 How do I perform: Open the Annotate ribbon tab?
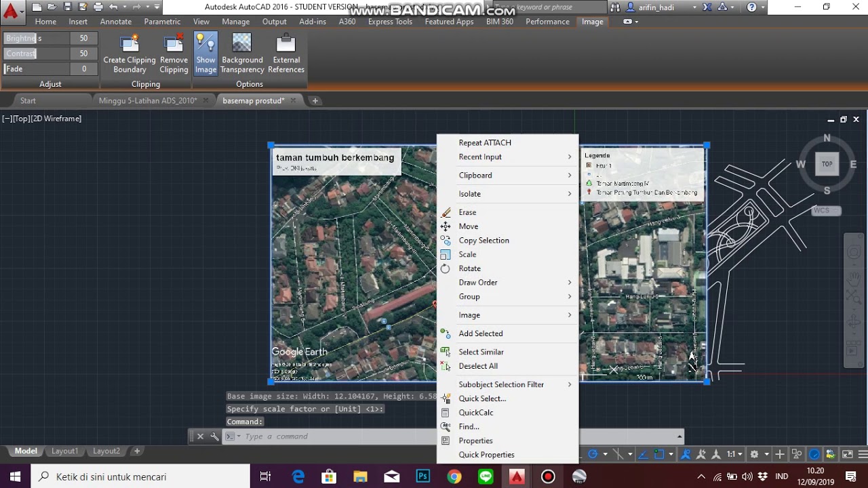(116, 22)
